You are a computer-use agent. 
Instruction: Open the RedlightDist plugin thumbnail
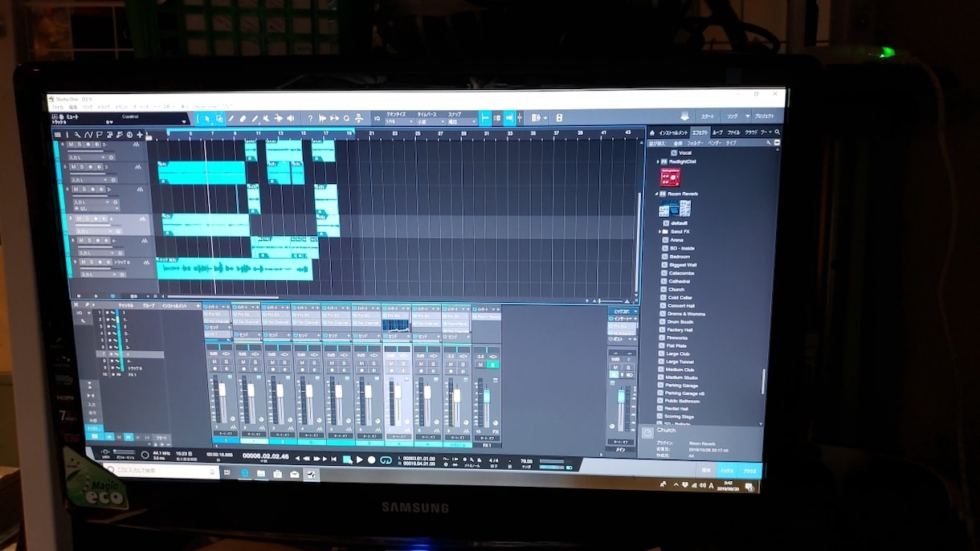pos(670,178)
